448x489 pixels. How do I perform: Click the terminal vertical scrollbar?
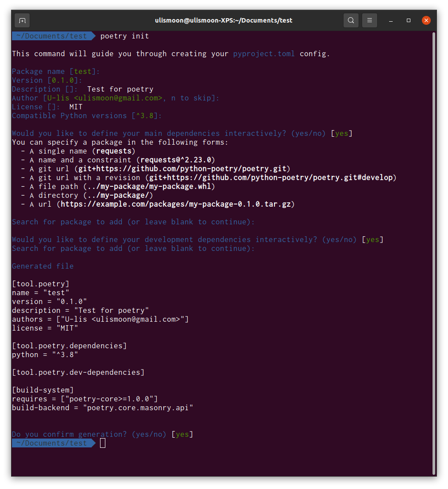click(x=434, y=253)
